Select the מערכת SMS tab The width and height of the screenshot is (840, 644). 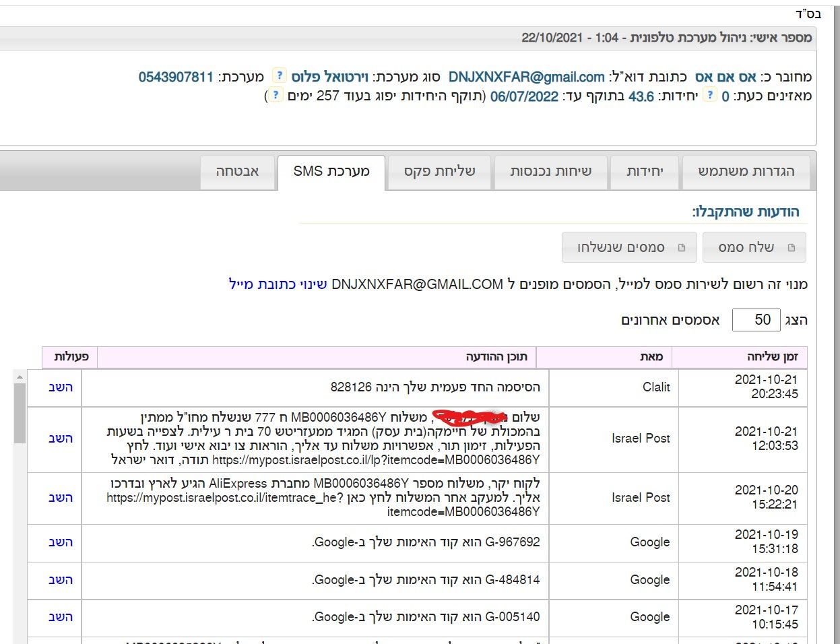[x=331, y=172]
